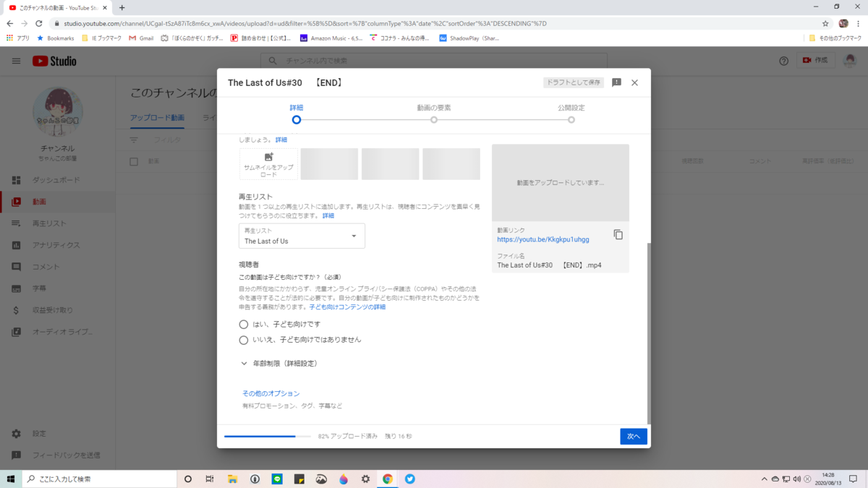Click the comments icon in sidebar
This screenshot has width=868, height=488.
[16, 267]
